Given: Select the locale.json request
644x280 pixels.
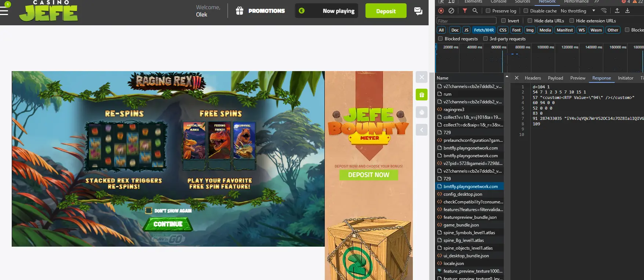Looking at the screenshot, I should pyautogui.click(x=470, y=263).
